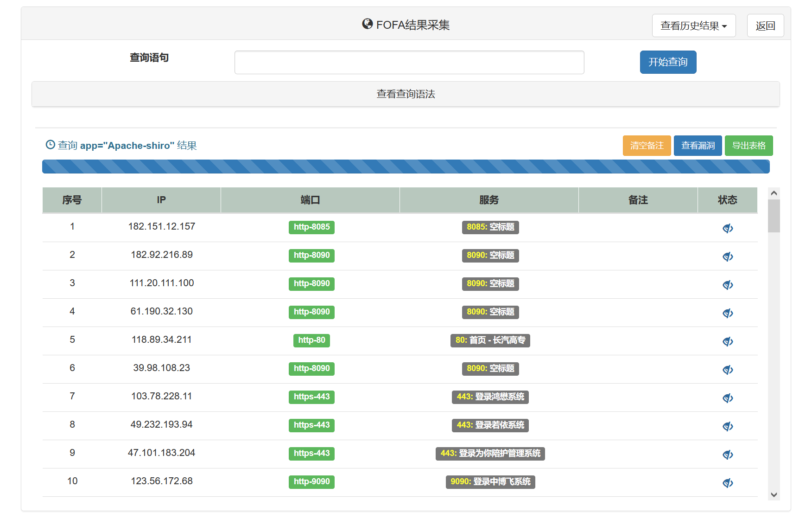Click the http-8090 badge for 39.98.108.23
The image size is (812, 513).
(311, 369)
